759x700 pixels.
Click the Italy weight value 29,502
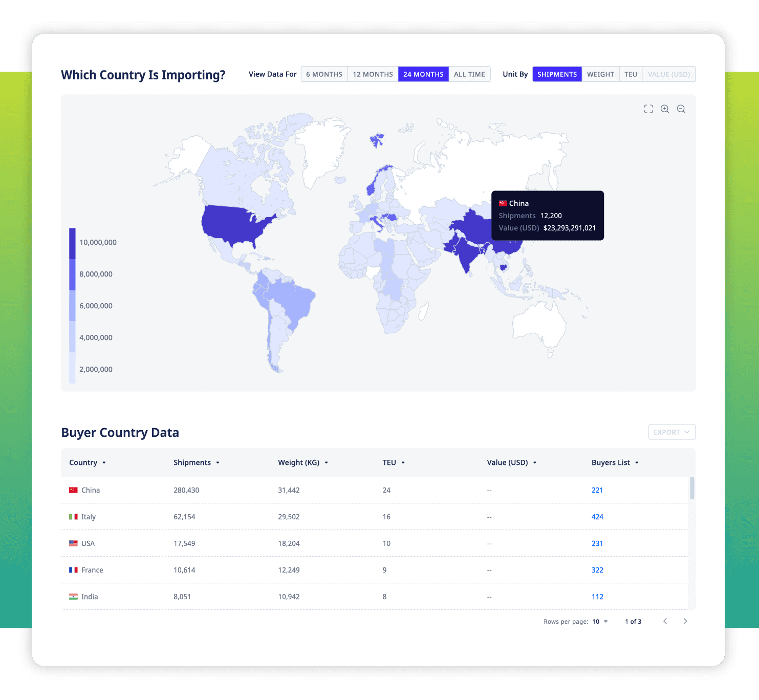pos(289,517)
